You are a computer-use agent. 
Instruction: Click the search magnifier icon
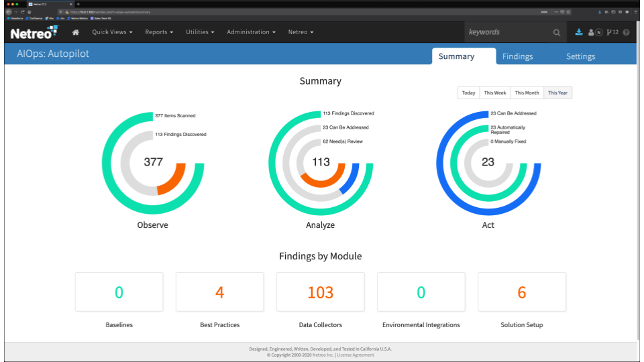(557, 32)
